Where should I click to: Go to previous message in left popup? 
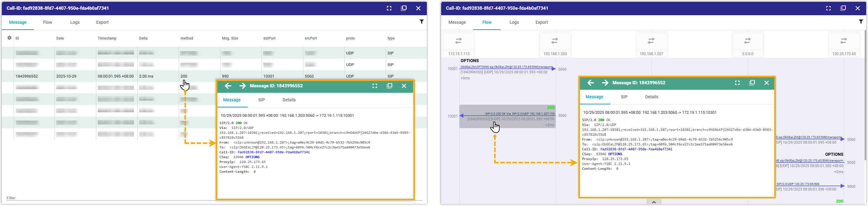point(228,86)
